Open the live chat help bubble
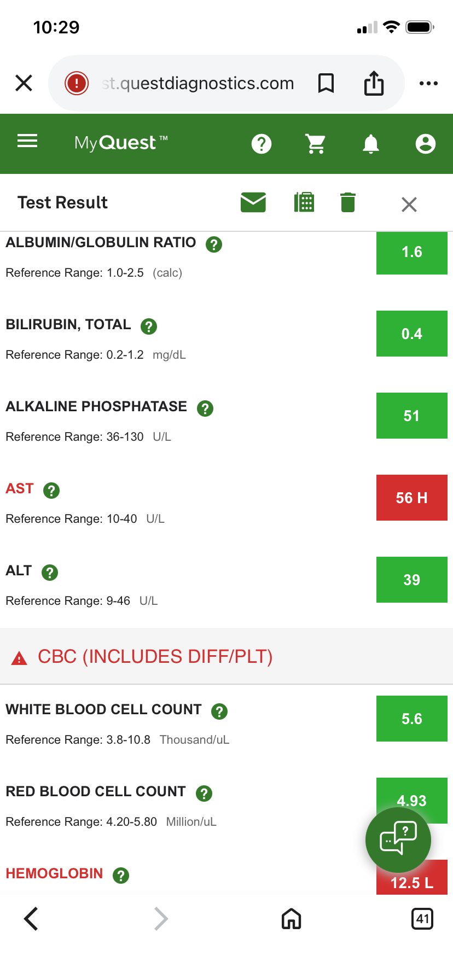Image resolution: width=453 pixels, height=980 pixels. (x=398, y=839)
